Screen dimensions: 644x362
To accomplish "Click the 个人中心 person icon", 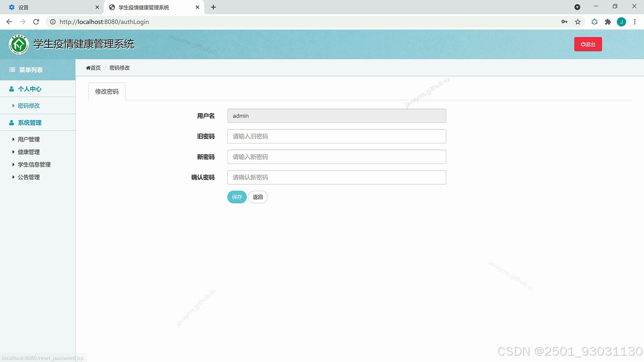I will tap(11, 89).
